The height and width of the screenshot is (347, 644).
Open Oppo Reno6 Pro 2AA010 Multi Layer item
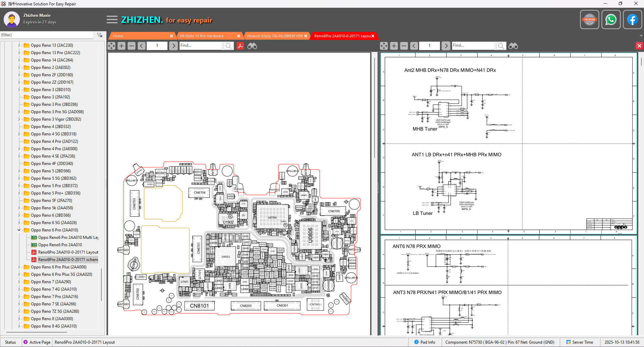tap(65, 237)
